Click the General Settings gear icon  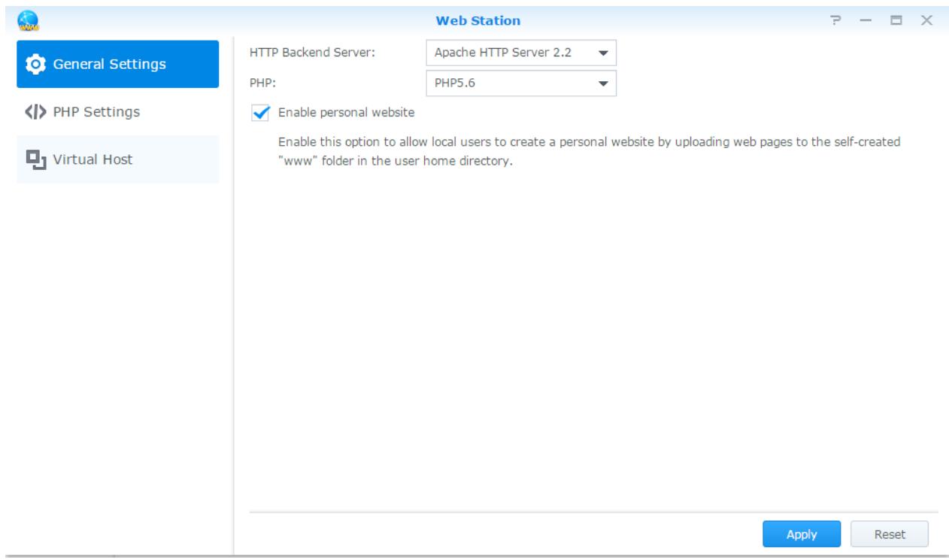(x=35, y=64)
